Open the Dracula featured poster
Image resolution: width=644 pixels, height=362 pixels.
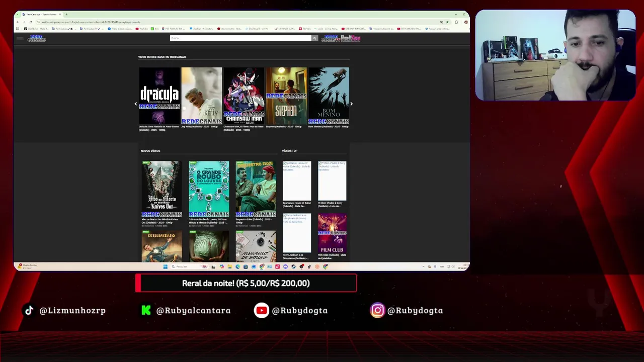(159, 96)
